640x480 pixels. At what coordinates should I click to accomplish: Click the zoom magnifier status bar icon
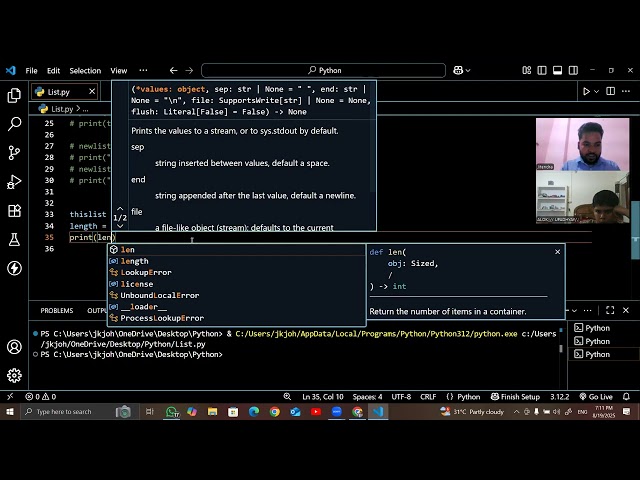coord(287,397)
